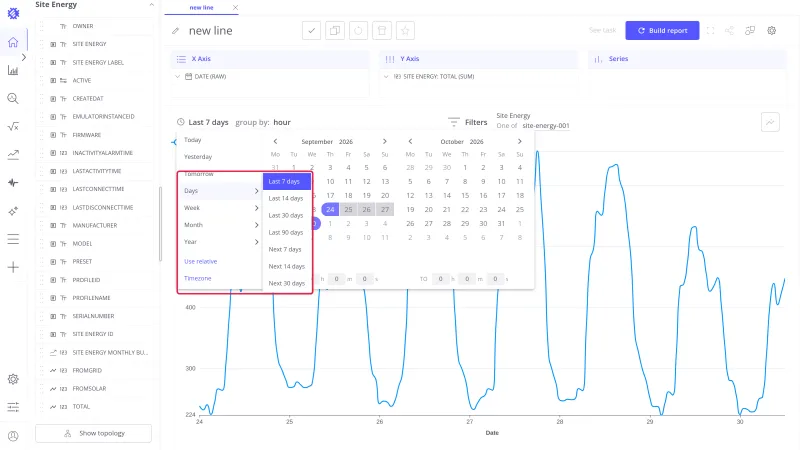Image resolution: width=800 pixels, height=450 pixels.
Task: Go to next month from October
Action: coord(519,141)
